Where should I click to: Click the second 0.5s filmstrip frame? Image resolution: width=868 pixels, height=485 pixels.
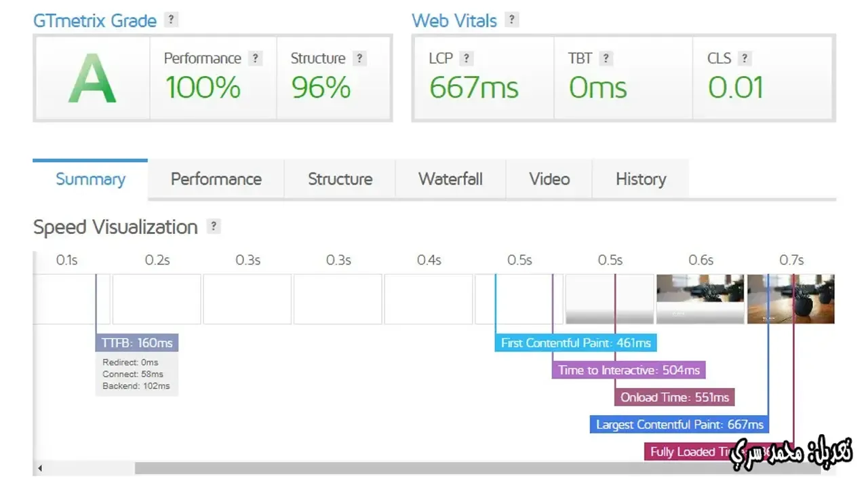(610, 299)
